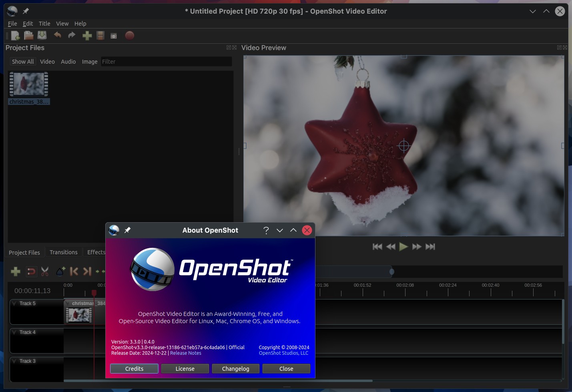Click the fast forward playback button
The width and height of the screenshot is (572, 392).
pyautogui.click(x=417, y=247)
